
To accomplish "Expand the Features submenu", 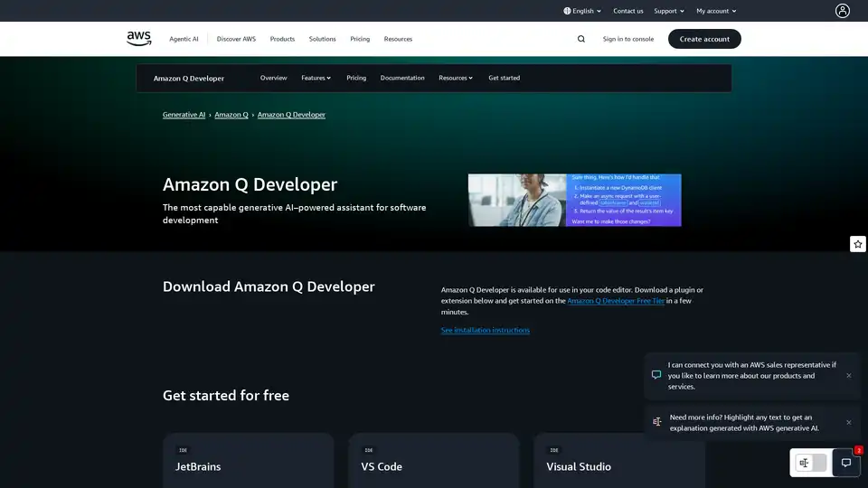I will [316, 78].
